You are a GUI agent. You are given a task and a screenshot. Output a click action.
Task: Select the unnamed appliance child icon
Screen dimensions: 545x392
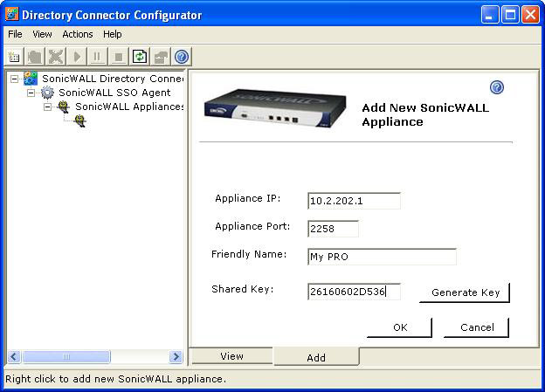pos(80,120)
